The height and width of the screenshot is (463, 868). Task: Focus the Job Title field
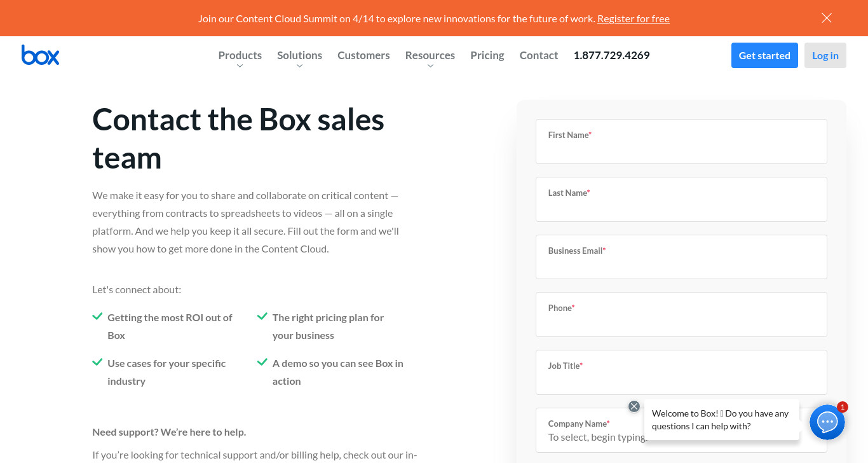(681, 372)
